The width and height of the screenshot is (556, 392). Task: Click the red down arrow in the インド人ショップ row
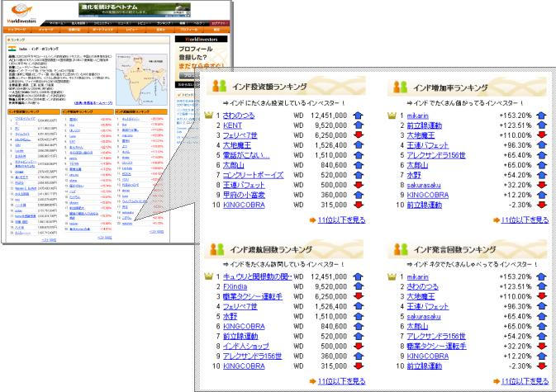tap(359, 346)
